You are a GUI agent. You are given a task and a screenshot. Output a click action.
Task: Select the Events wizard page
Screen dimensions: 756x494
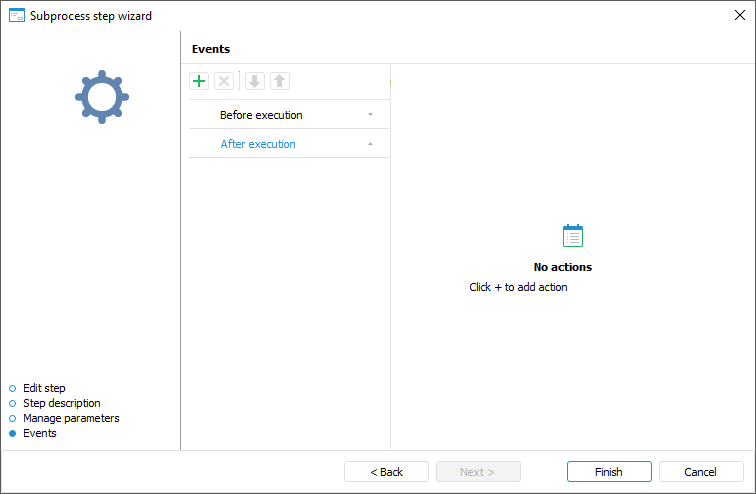[x=40, y=433]
